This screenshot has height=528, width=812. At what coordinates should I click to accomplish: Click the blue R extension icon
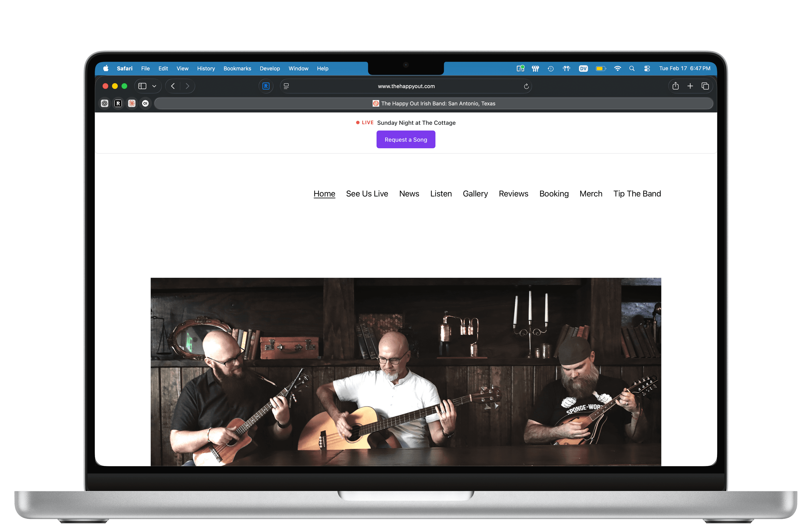[x=266, y=86]
